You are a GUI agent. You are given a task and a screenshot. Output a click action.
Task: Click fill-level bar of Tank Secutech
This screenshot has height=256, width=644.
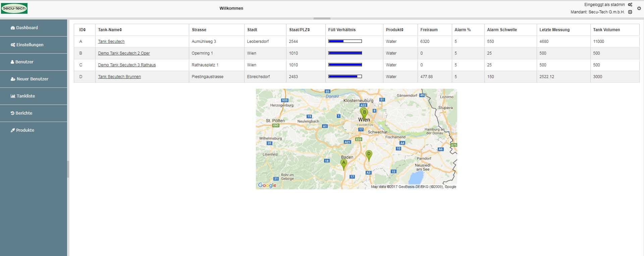click(x=345, y=41)
